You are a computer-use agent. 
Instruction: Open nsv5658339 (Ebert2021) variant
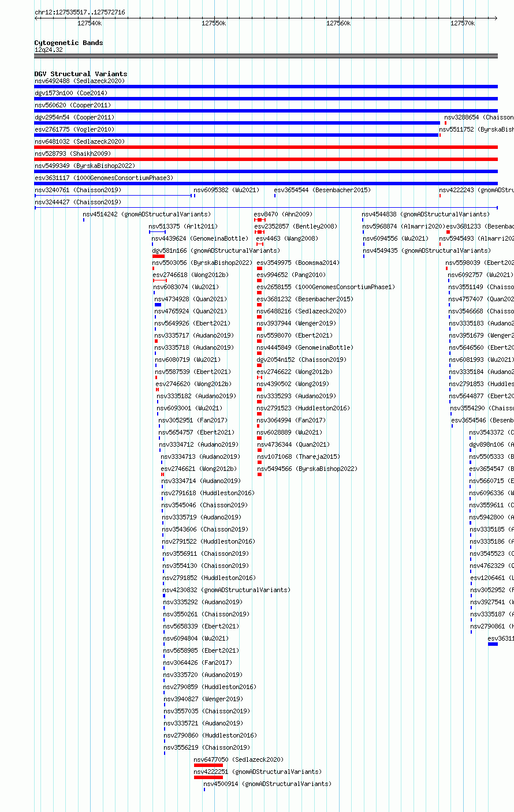pyautogui.click(x=201, y=627)
